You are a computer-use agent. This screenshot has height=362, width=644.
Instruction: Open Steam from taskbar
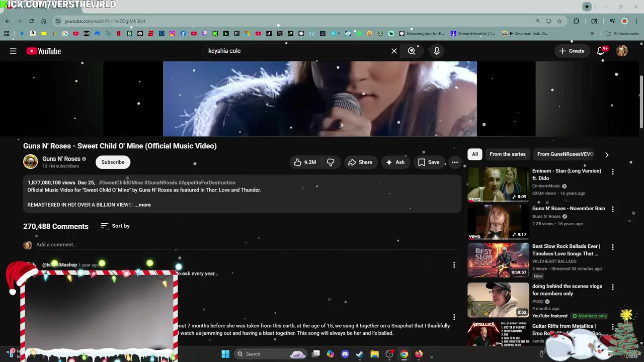click(x=359, y=354)
